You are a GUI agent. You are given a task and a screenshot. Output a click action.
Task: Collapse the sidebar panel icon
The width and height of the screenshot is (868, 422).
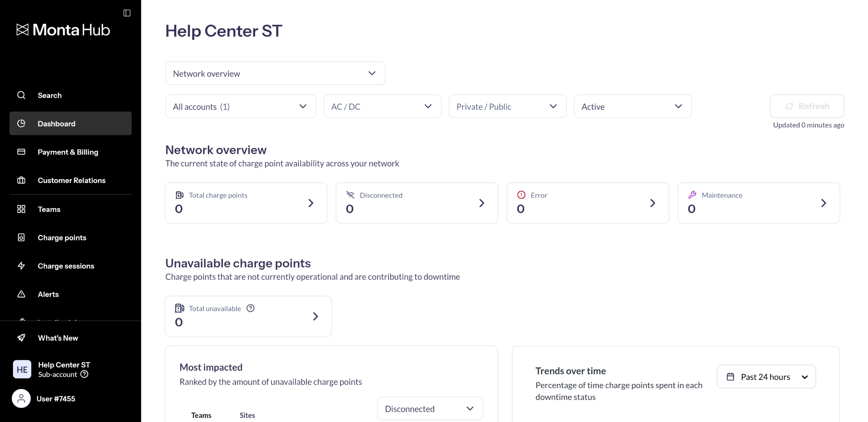[x=127, y=13]
